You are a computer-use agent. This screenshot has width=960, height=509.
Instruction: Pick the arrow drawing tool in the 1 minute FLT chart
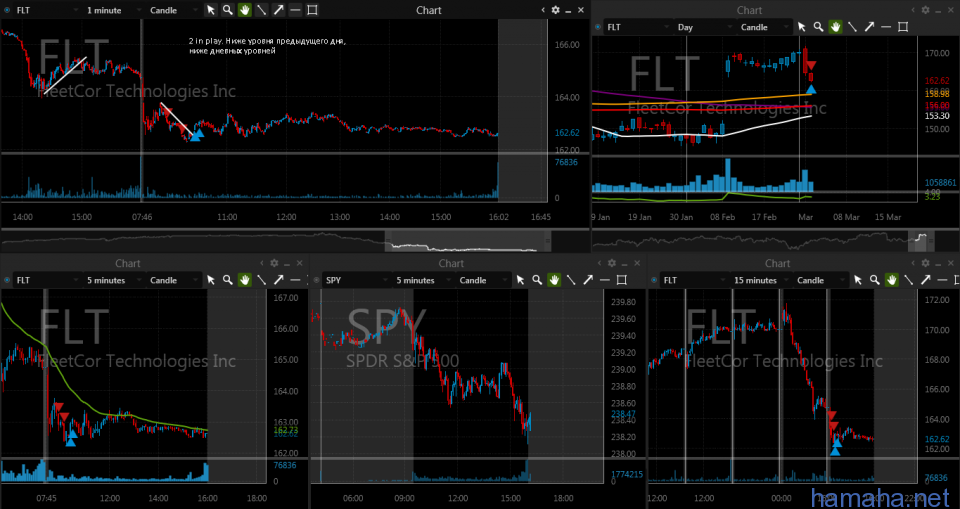(x=279, y=10)
